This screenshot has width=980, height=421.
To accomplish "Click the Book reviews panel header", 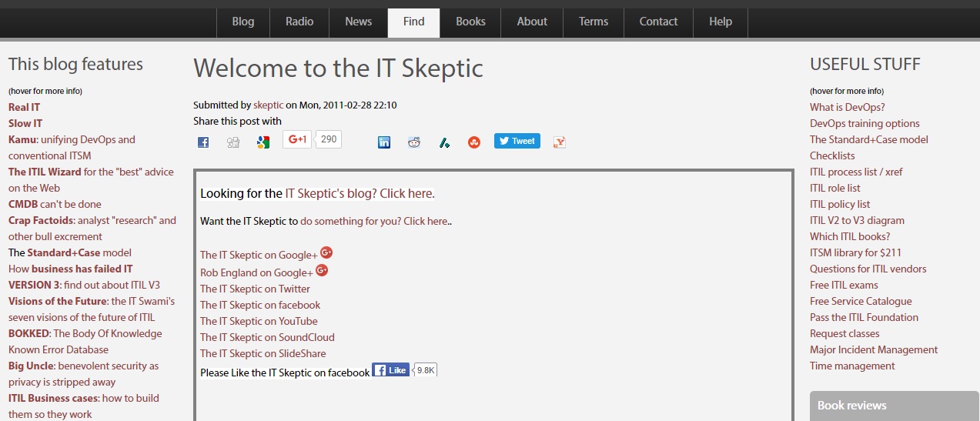I will (895, 406).
